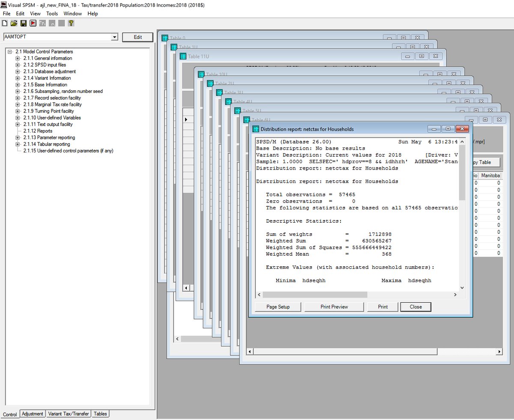This screenshot has height=420, width=514.
Task: Click the second grey chart toolbar icon
Action: [52, 23]
